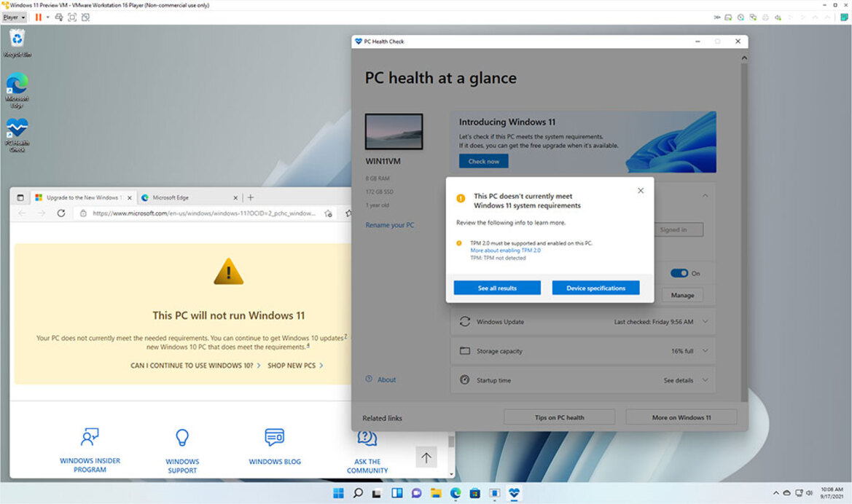Toggle the On switch in PC Health Check
The width and height of the screenshot is (852, 504).
click(679, 273)
